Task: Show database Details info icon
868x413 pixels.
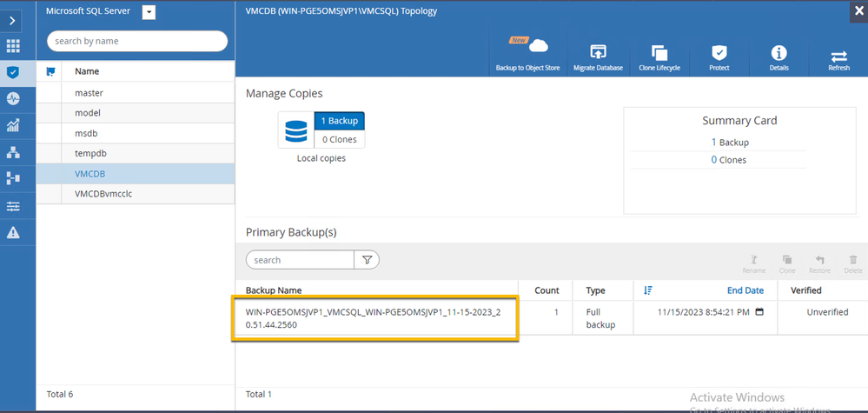Action: coord(779,55)
